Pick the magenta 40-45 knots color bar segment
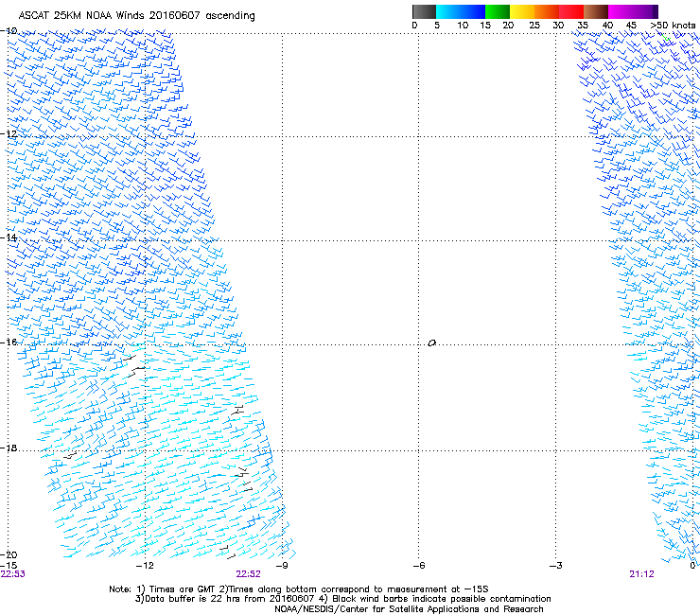This screenshot has width=700, height=615. pyautogui.click(x=621, y=11)
